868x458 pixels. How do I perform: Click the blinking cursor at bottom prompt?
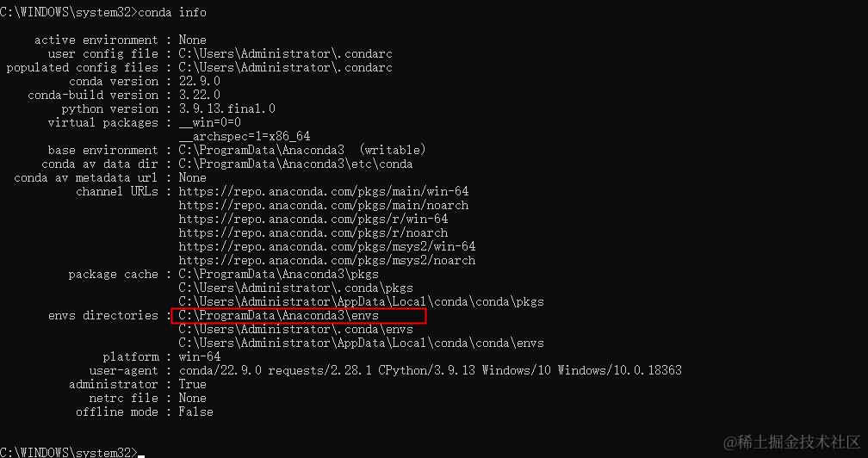tap(141, 455)
